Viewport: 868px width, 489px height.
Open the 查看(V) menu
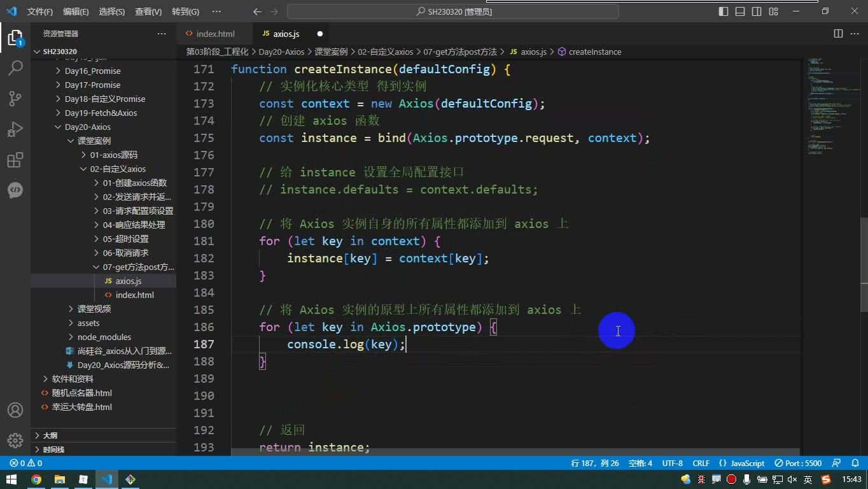pos(148,11)
